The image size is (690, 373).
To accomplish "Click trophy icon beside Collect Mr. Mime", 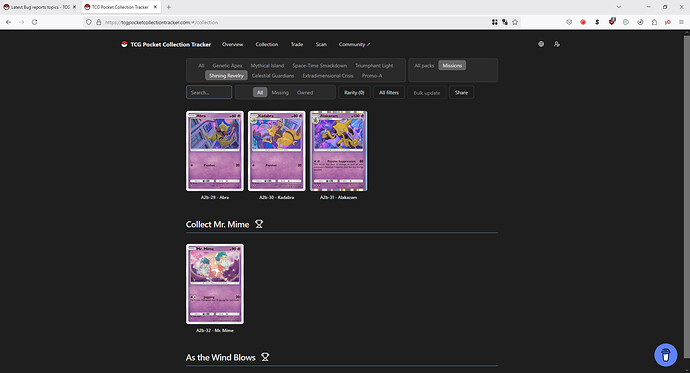I will point(259,224).
